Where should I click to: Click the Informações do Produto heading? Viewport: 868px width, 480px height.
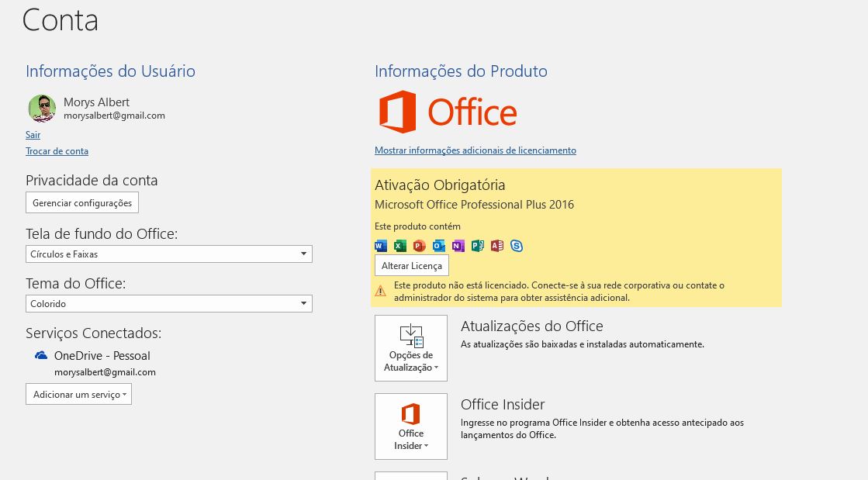[461, 71]
